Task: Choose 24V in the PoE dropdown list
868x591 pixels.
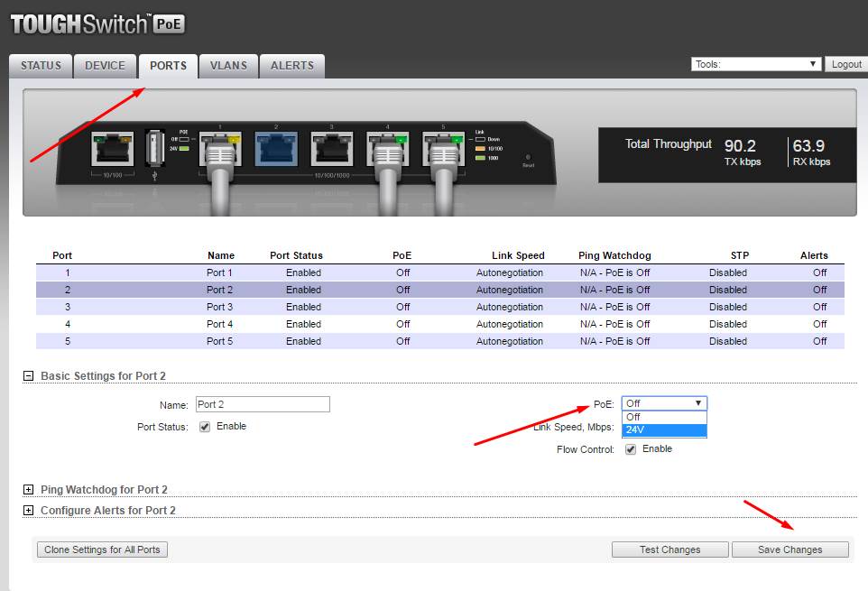Action: click(664, 429)
